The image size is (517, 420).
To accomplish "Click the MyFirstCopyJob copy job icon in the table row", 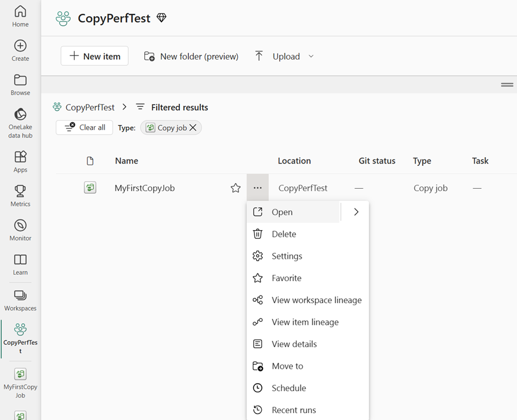I will point(90,188).
